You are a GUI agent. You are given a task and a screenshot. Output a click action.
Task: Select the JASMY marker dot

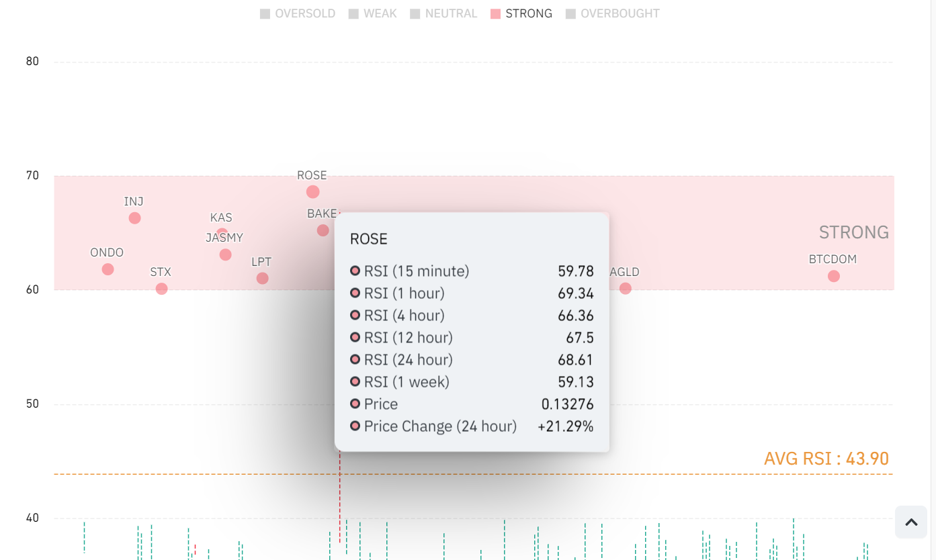[226, 255]
